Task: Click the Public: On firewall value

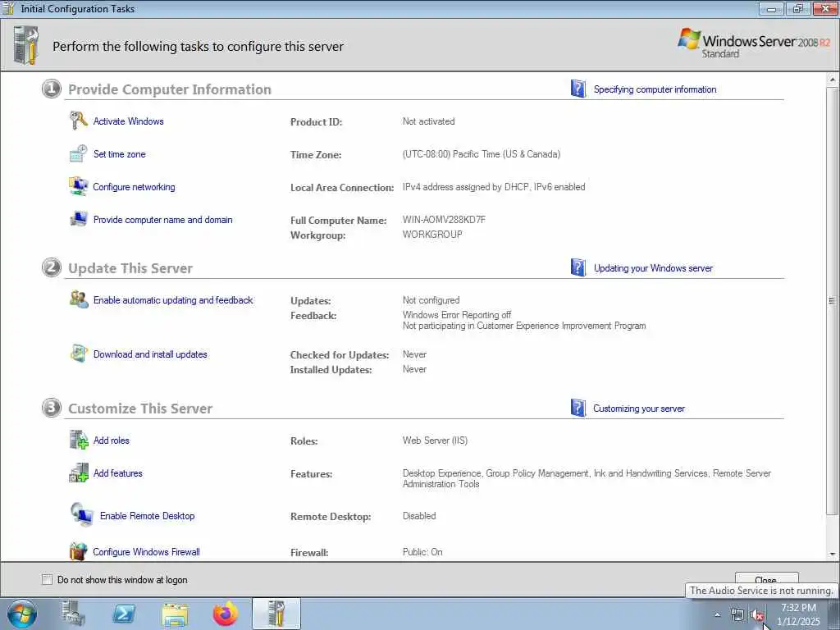Action: pos(422,552)
